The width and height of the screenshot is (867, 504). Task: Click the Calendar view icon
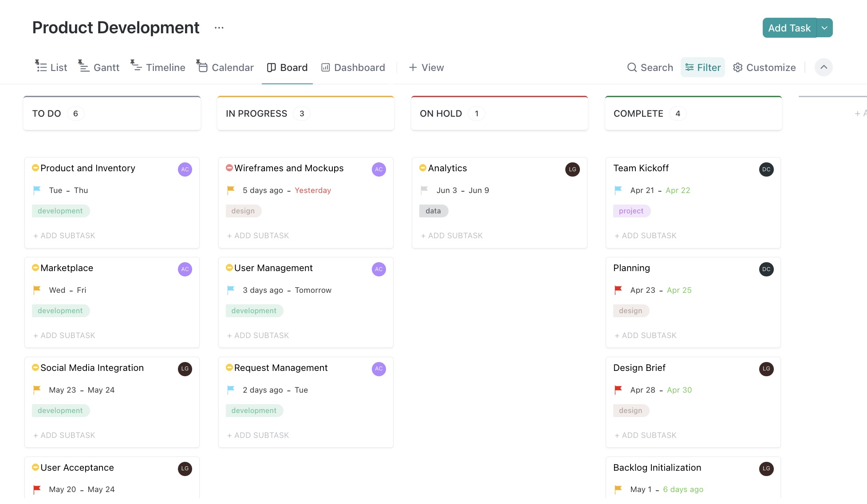202,67
